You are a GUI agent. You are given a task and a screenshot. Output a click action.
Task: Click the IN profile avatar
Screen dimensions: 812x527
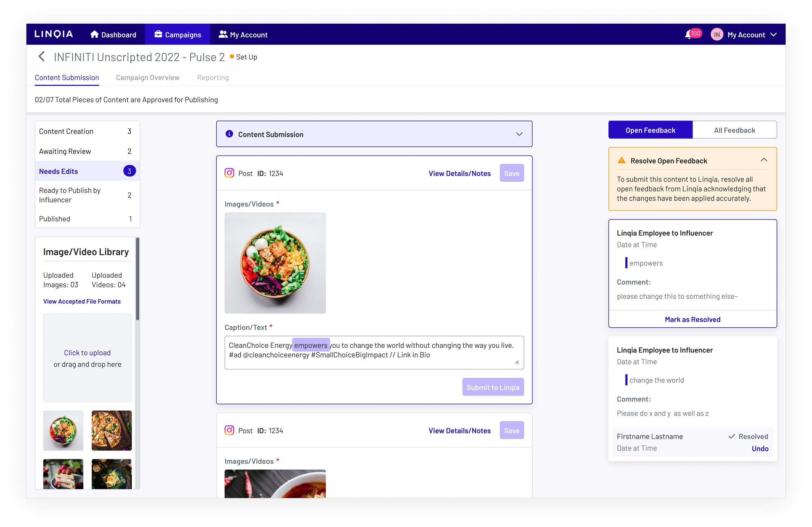pos(717,34)
